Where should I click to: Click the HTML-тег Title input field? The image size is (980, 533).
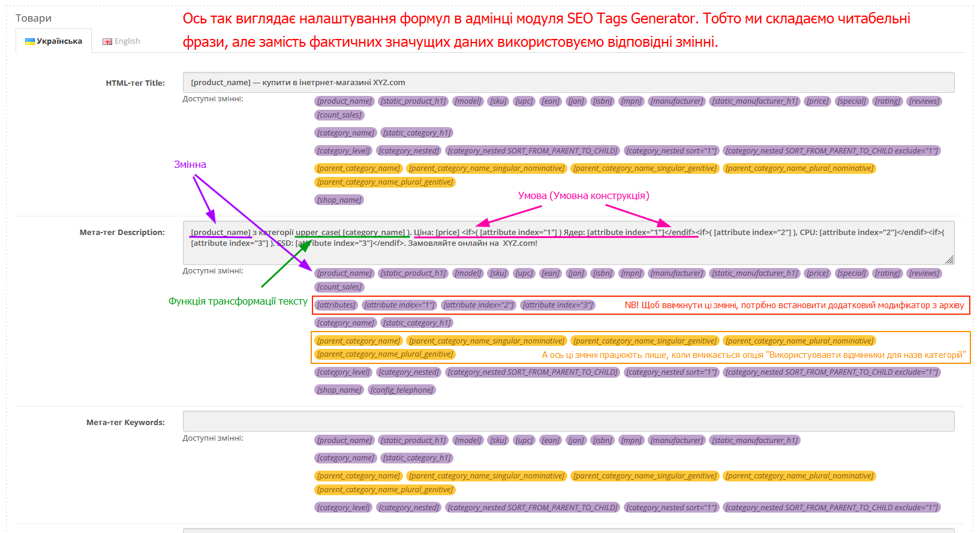click(569, 82)
